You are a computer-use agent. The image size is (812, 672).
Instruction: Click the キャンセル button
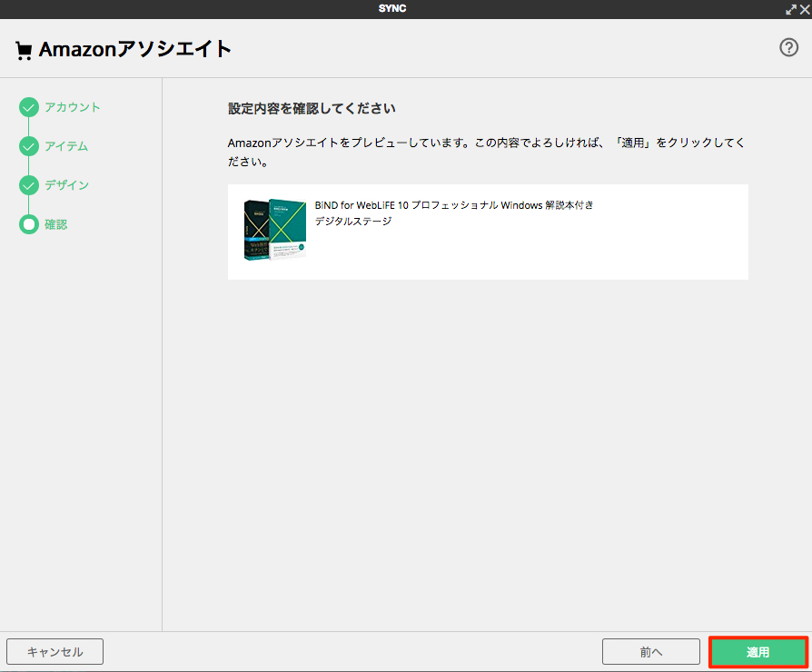(54, 651)
